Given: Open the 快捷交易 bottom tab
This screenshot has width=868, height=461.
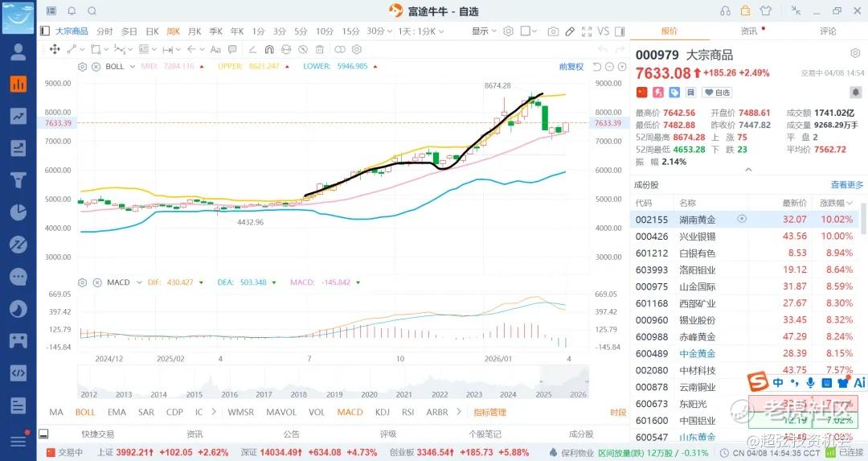Looking at the screenshot, I should [97, 434].
